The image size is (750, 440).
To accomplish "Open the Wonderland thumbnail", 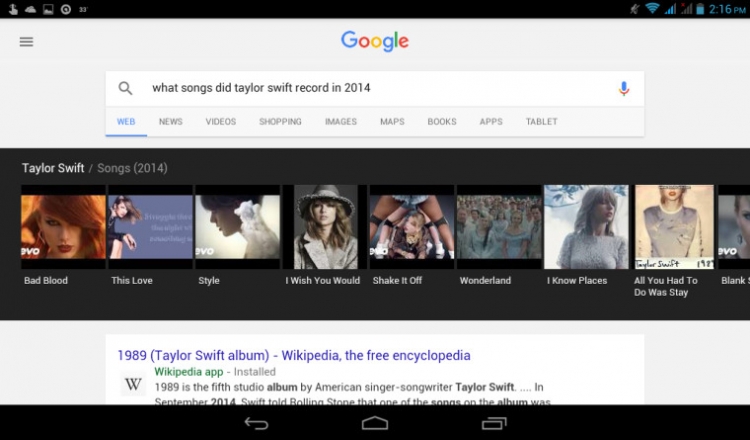I will tap(499, 227).
